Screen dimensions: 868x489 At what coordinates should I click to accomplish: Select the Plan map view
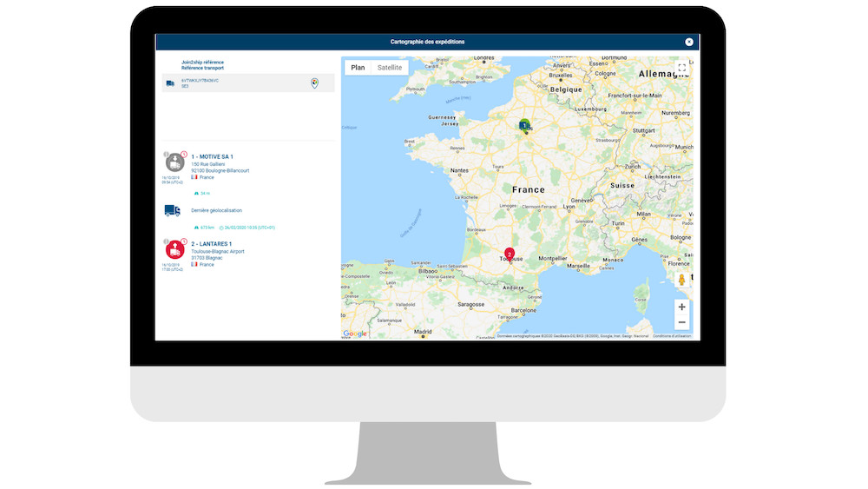click(358, 67)
